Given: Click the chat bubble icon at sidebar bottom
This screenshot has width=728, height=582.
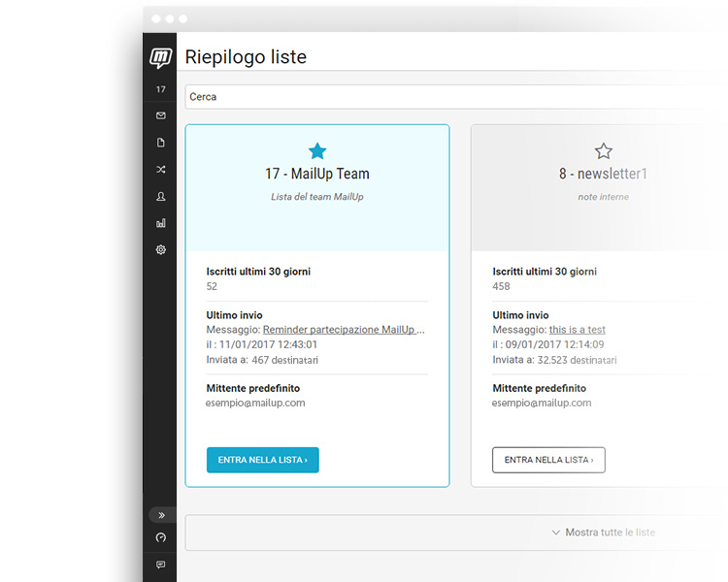Looking at the screenshot, I should pos(161,564).
